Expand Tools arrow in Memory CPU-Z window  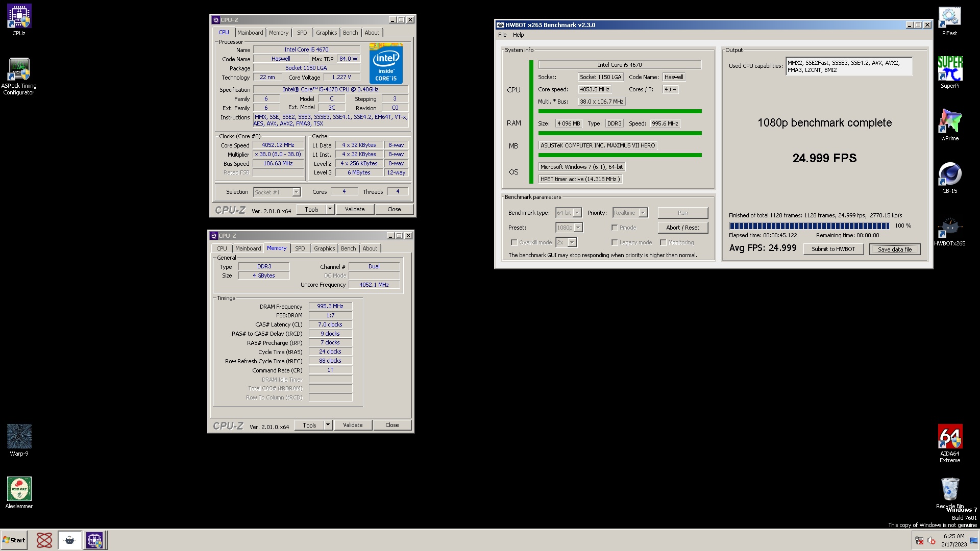pyautogui.click(x=328, y=425)
